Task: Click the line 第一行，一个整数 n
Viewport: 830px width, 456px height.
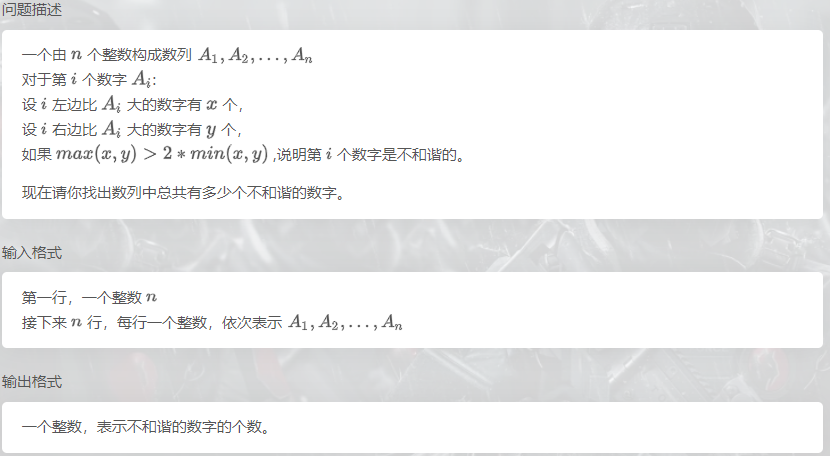Action: 89,298
